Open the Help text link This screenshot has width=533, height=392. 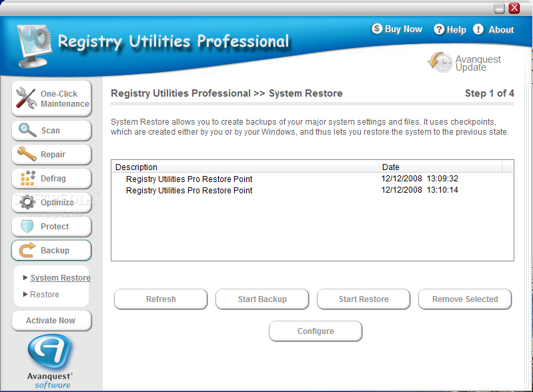[456, 30]
